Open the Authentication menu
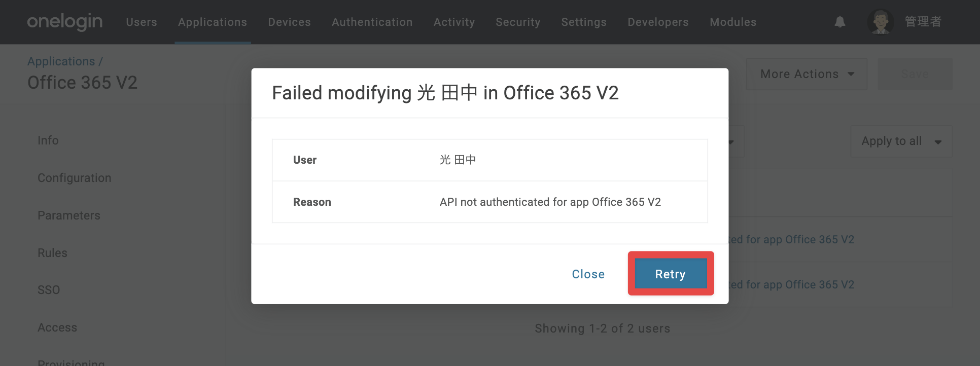This screenshot has width=980, height=366. [x=372, y=22]
